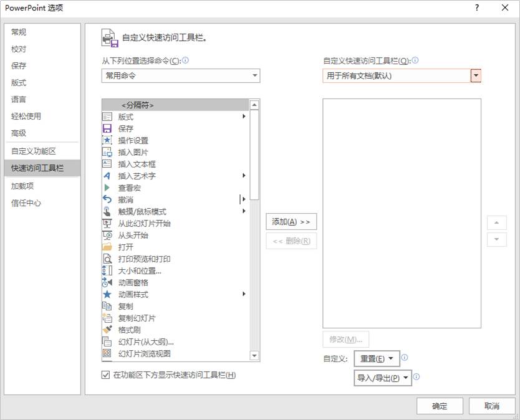Viewport: 520px width, 420px height.
Task: Open the 用于所有文档(默认) dropdown
Action: pos(402,75)
